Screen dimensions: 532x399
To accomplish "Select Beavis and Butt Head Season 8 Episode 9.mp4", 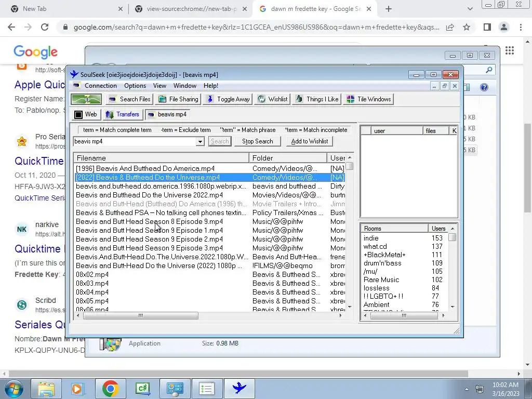I will (210, 221).
